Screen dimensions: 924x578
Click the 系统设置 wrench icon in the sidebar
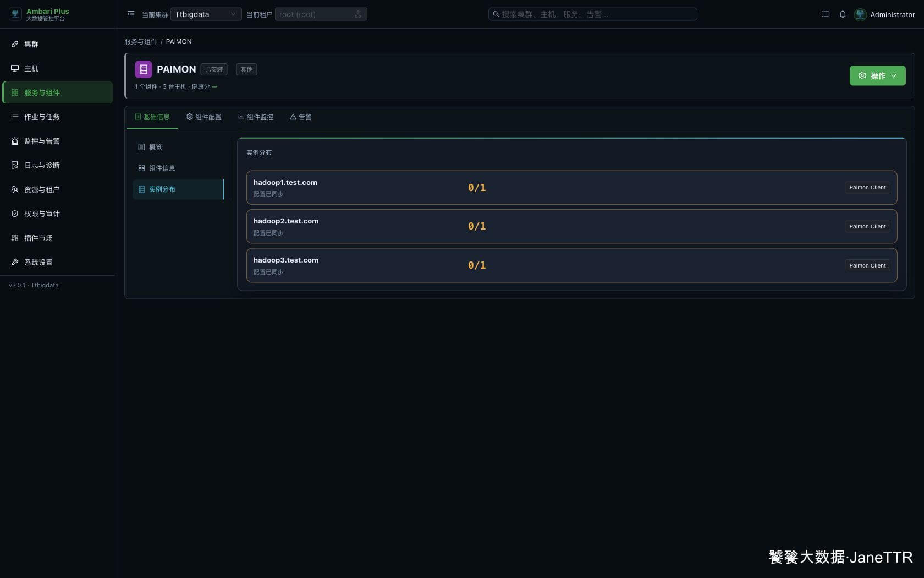15,262
